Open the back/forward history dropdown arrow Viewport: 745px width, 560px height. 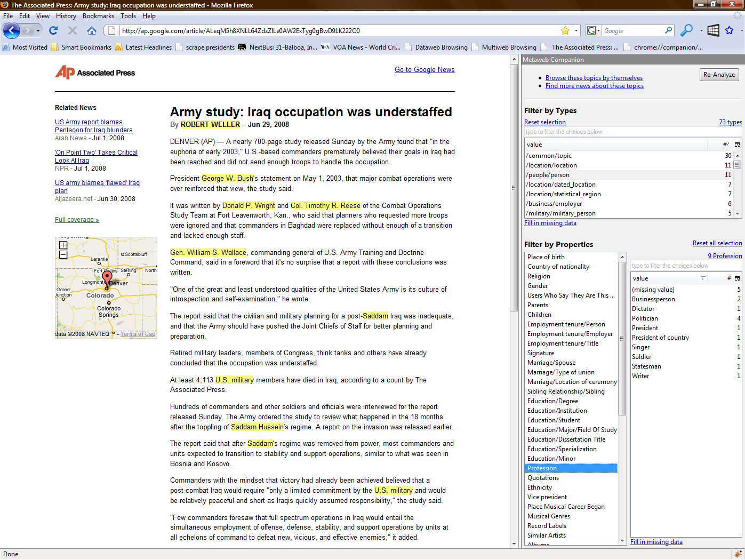[38, 30]
